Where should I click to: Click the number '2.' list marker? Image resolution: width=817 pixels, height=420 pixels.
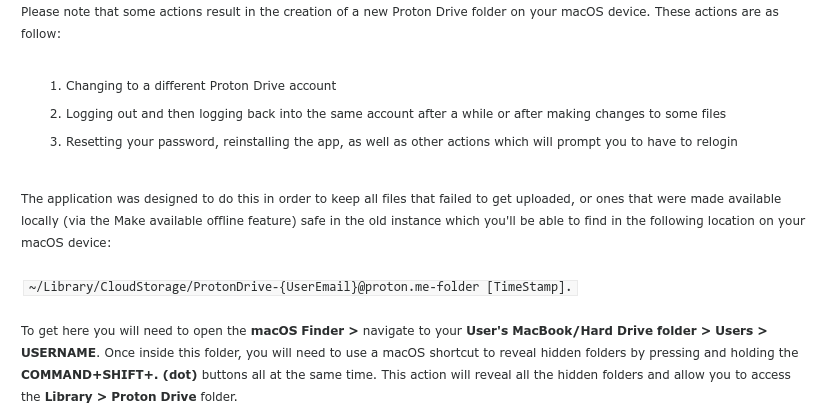56,114
